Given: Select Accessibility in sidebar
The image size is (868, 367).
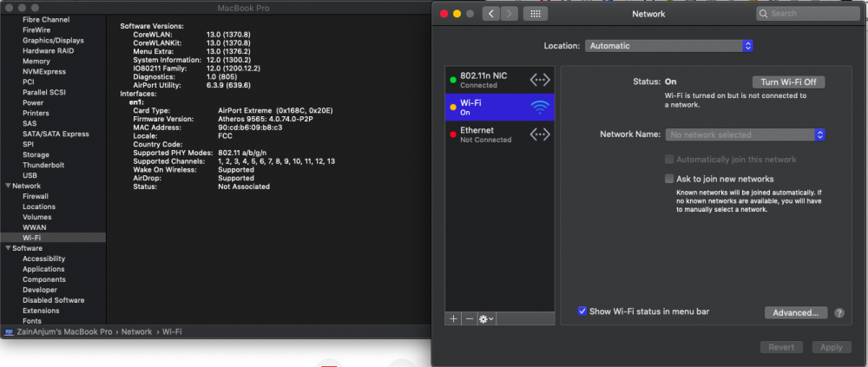Looking at the screenshot, I should (43, 259).
